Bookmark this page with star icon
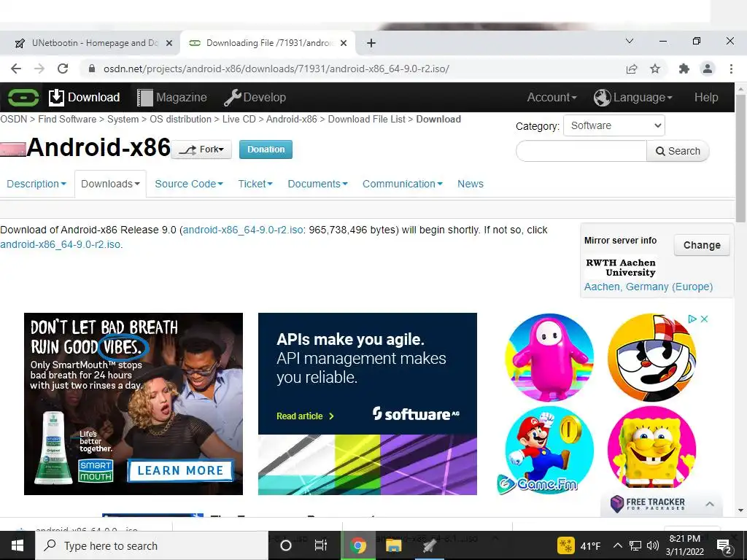 655,69
